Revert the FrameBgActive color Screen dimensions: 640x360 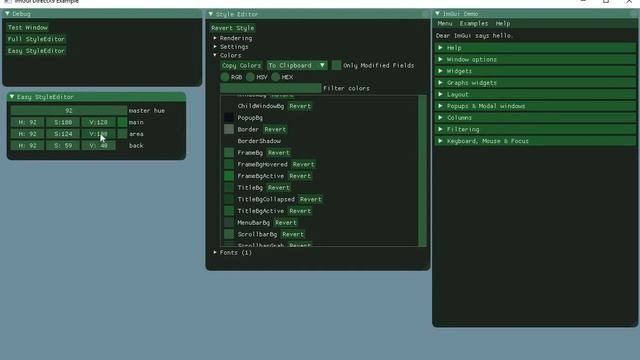(300, 176)
